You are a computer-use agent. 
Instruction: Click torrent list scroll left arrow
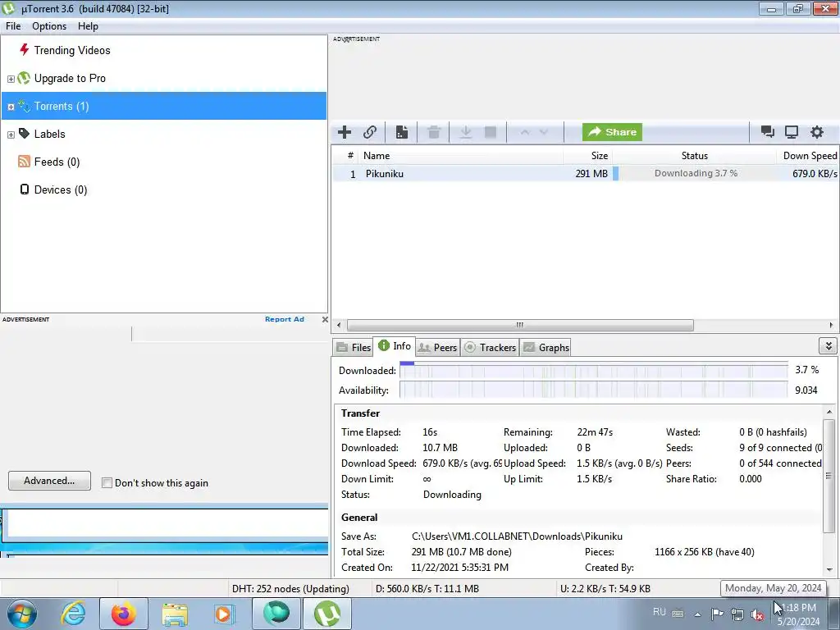point(339,325)
